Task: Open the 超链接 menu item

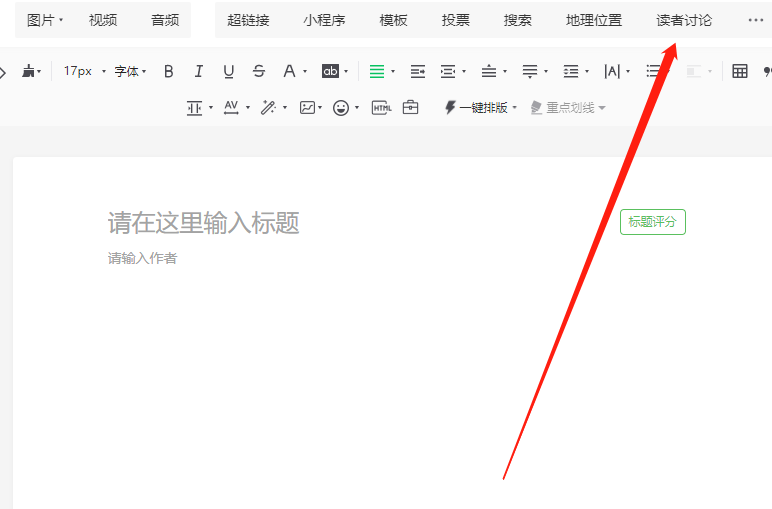Action: [248, 20]
